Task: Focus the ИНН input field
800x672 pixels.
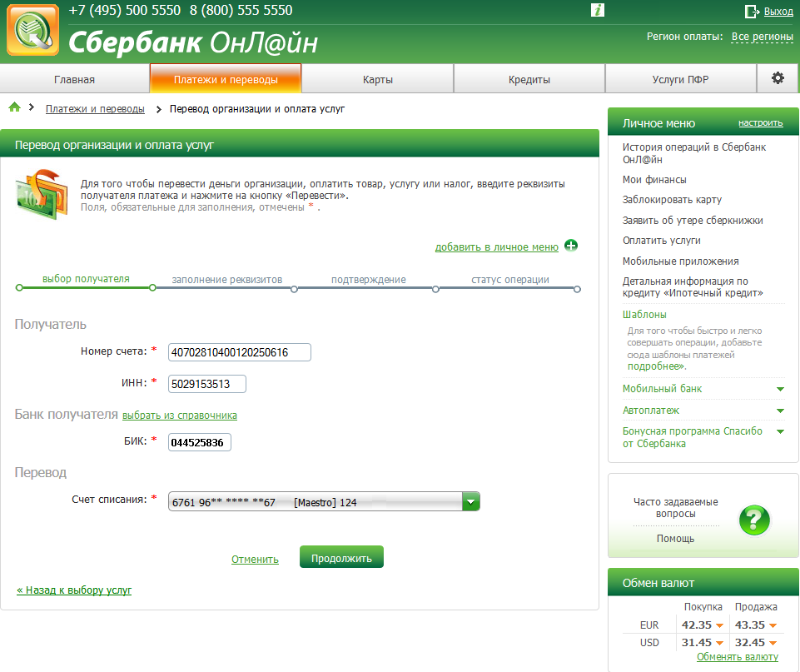Action: [207, 384]
